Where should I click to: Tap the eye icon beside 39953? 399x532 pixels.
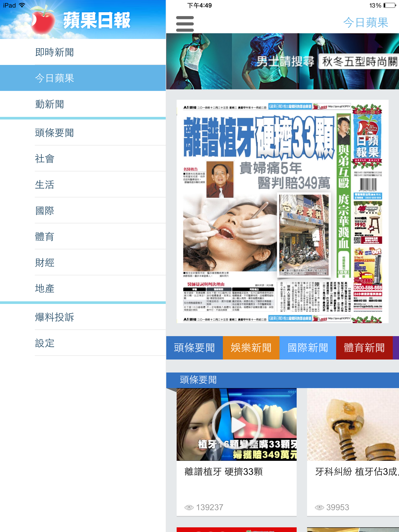[320, 507]
